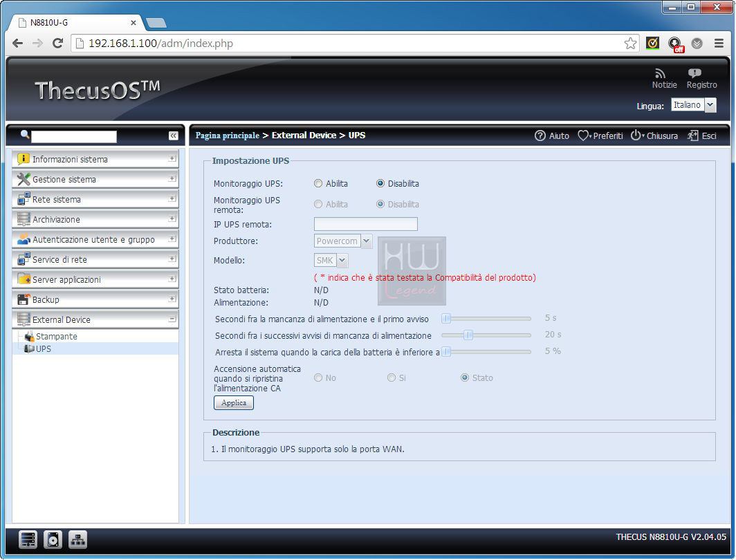Open the disk status icon in footer
The image size is (736, 560).
click(53, 540)
